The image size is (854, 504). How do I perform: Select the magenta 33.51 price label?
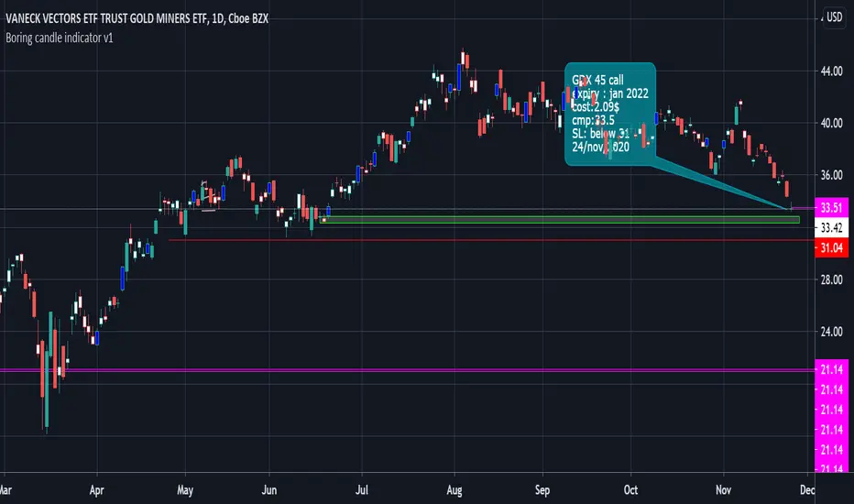(832, 208)
